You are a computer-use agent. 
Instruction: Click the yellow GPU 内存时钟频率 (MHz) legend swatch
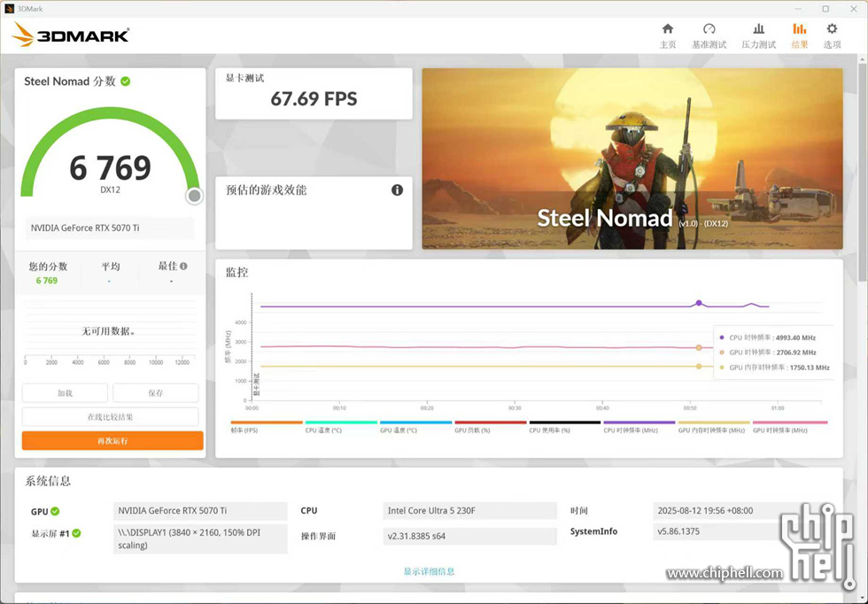pos(714,422)
